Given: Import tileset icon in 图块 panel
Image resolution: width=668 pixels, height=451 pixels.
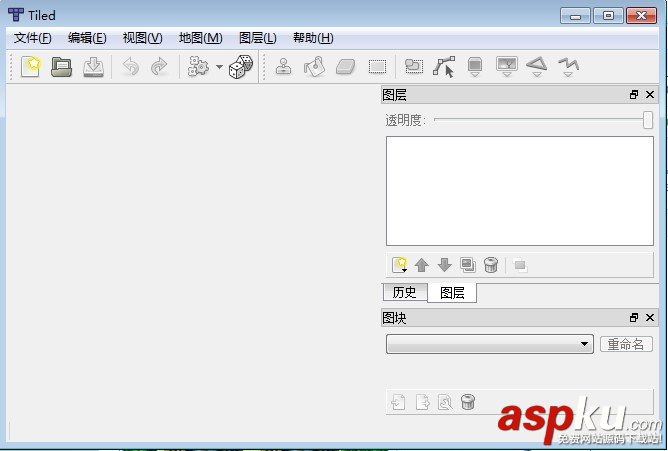Looking at the screenshot, I should click(x=398, y=402).
